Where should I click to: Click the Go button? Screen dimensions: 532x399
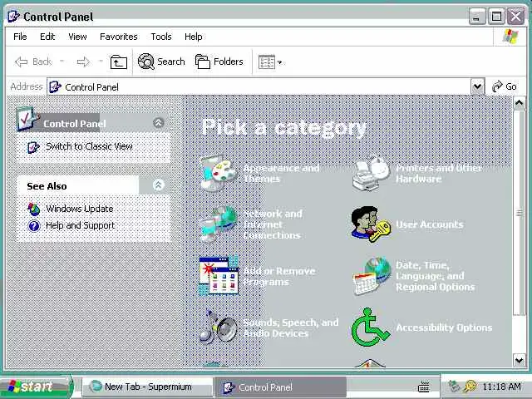point(505,86)
